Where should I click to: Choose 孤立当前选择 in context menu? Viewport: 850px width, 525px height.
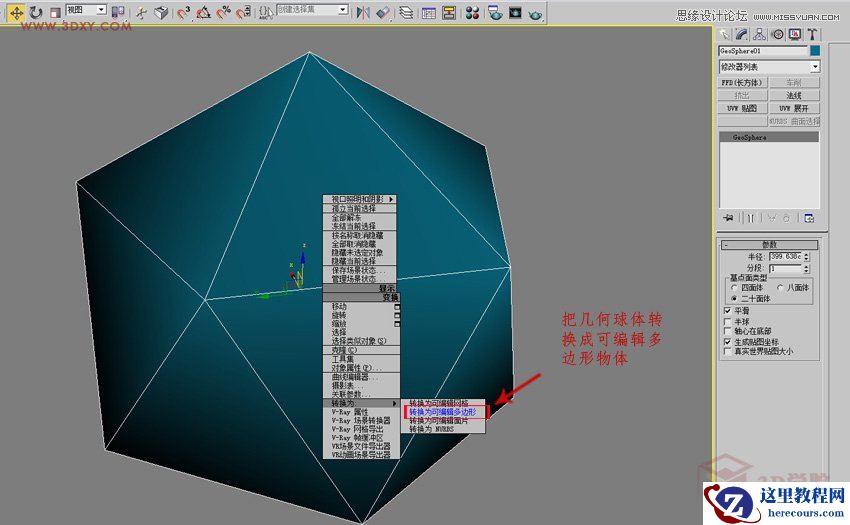(x=360, y=208)
